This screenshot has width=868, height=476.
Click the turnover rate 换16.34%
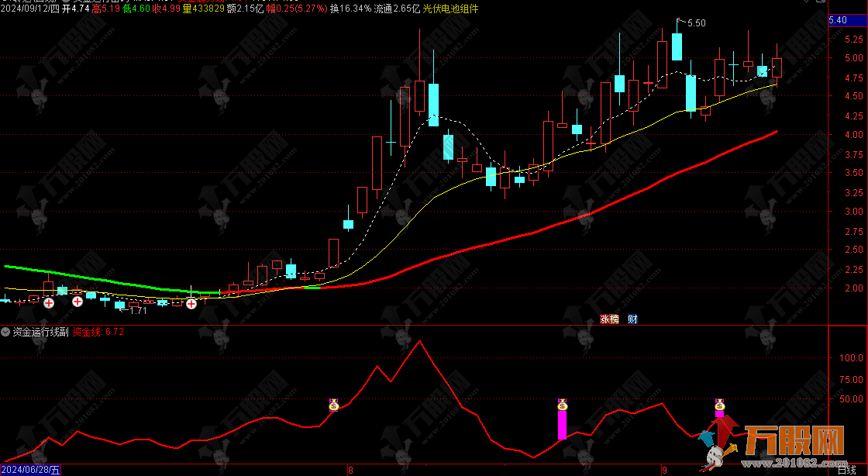click(x=351, y=9)
